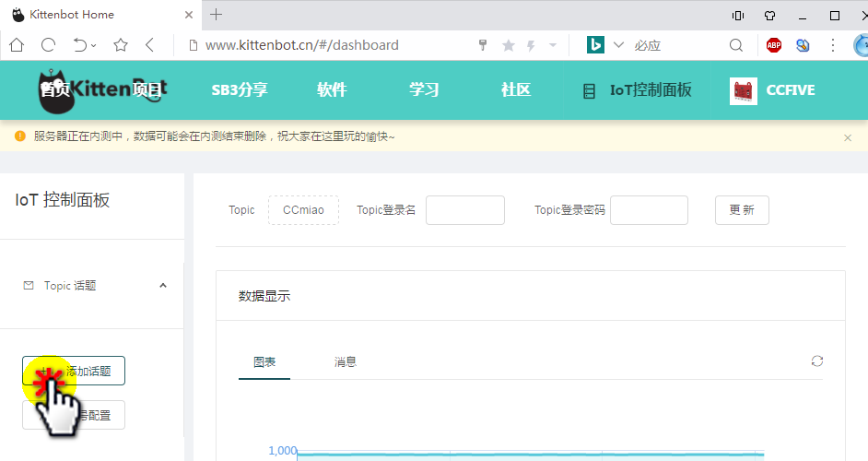Click the address bar URL field
This screenshot has height=461, width=868.
click(x=302, y=45)
